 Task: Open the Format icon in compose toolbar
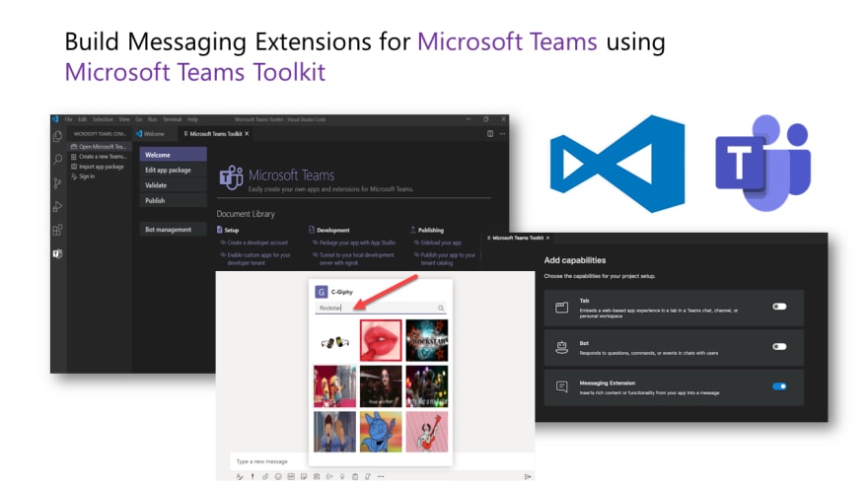tap(239, 476)
